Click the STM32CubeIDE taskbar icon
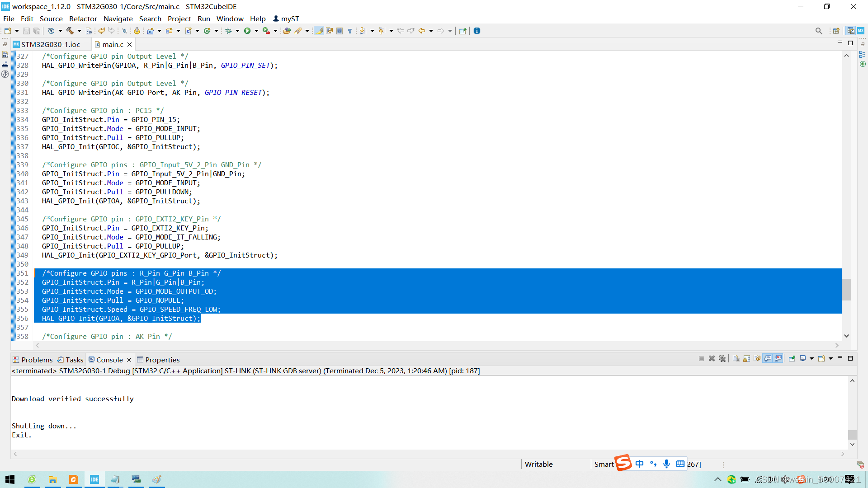The width and height of the screenshot is (868, 488). [x=94, y=479]
